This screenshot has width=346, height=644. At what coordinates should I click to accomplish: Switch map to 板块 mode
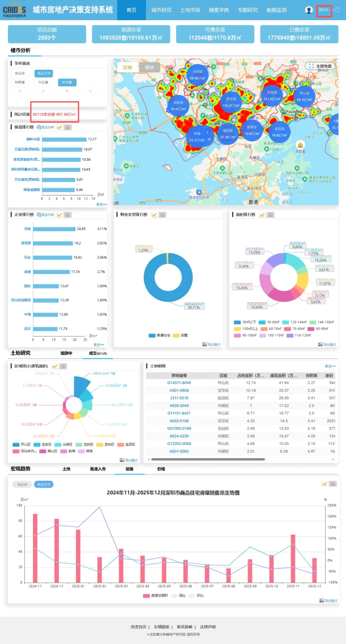tap(149, 67)
